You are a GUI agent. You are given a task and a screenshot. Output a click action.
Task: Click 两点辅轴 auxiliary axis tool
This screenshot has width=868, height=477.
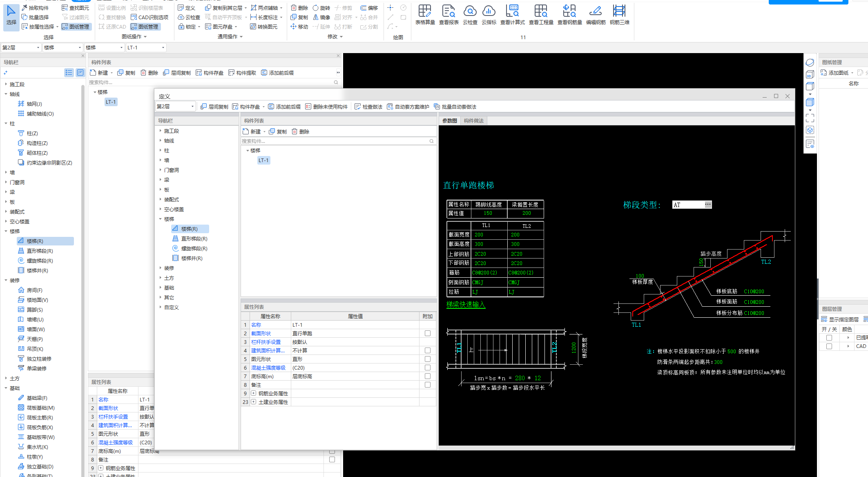(x=264, y=8)
